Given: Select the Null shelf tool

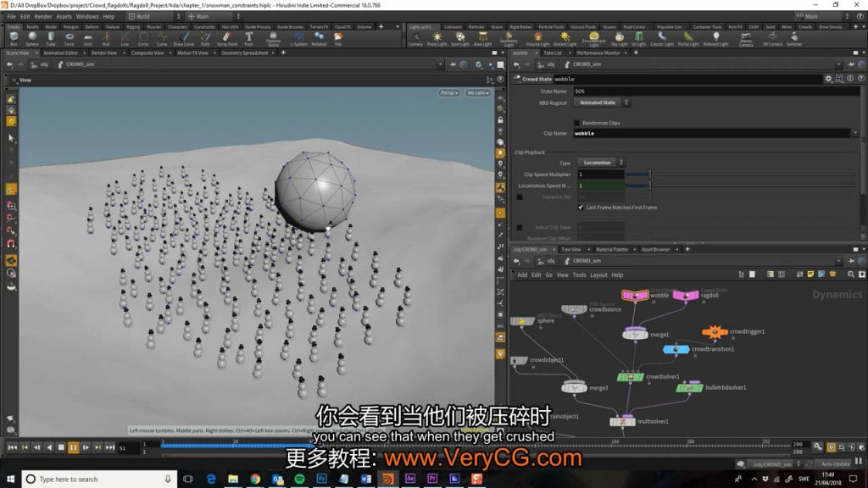Looking at the screenshot, I should [x=106, y=39].
